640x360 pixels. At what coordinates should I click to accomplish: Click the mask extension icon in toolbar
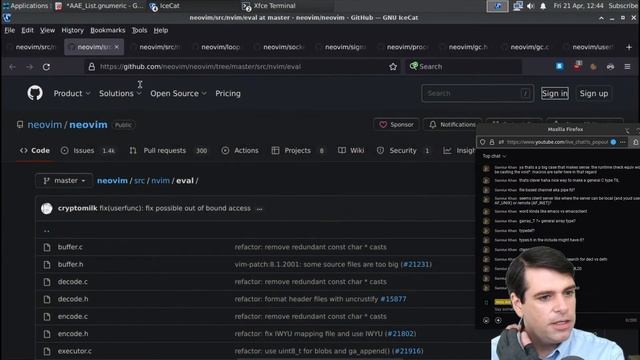coord(610,67)
